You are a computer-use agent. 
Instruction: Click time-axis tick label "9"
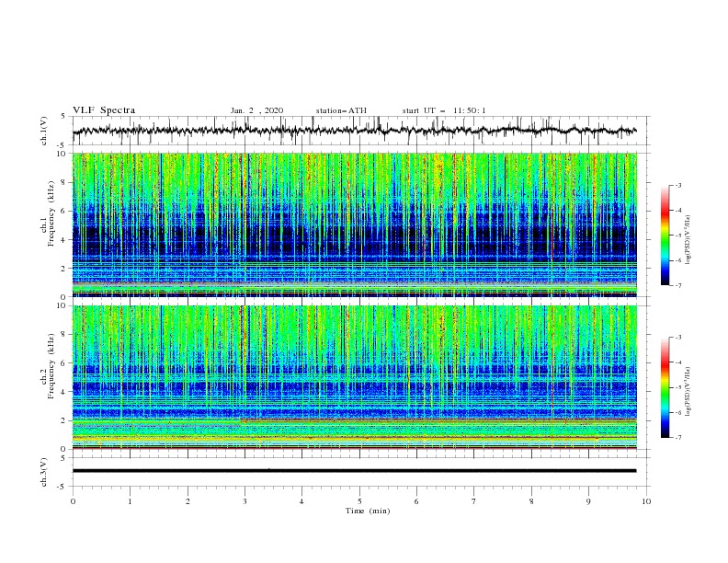pyautogui.click(x=588, y=501)
